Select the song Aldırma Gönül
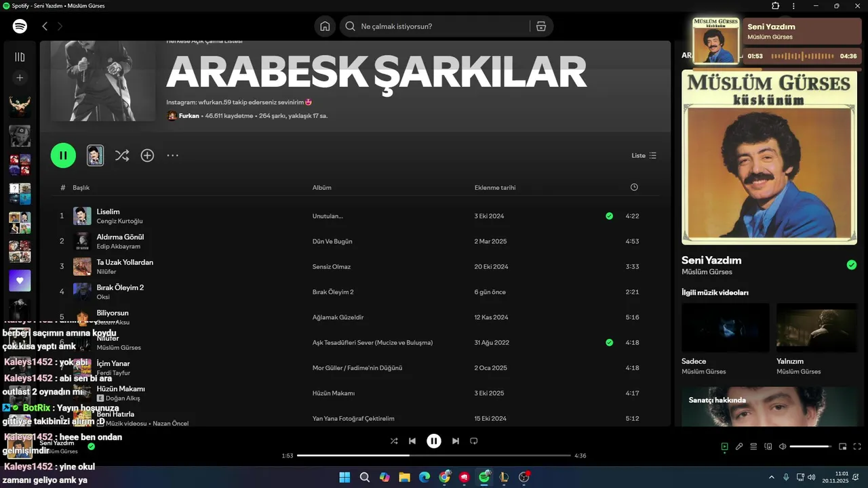Image resolution: width=868 pixels, height=488 pixels. [x=120, y=237]
